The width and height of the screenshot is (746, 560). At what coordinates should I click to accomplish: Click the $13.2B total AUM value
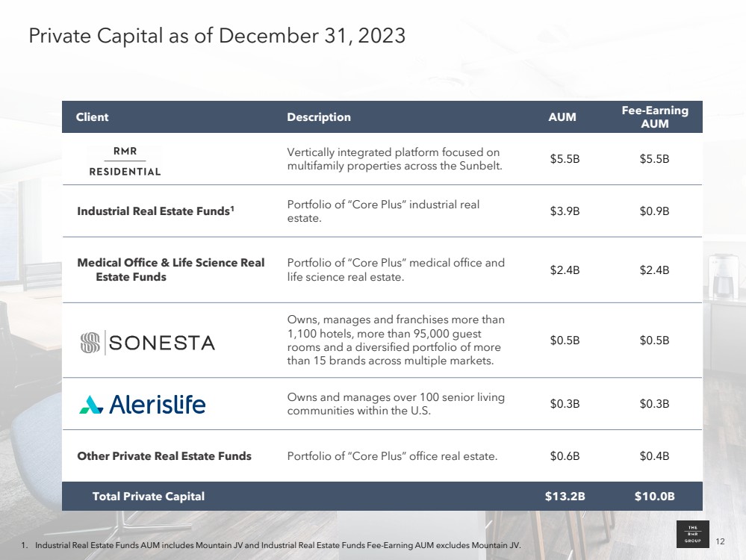(x=565, y=496)
